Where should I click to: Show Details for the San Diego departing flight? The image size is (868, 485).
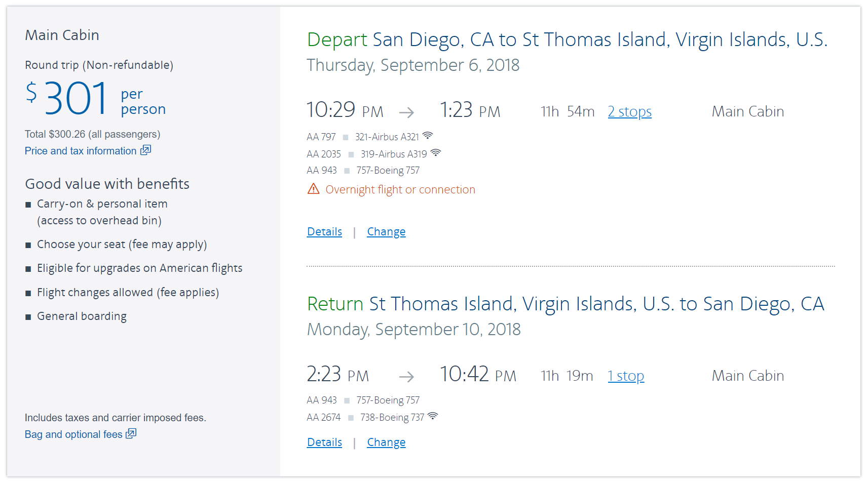324,232
